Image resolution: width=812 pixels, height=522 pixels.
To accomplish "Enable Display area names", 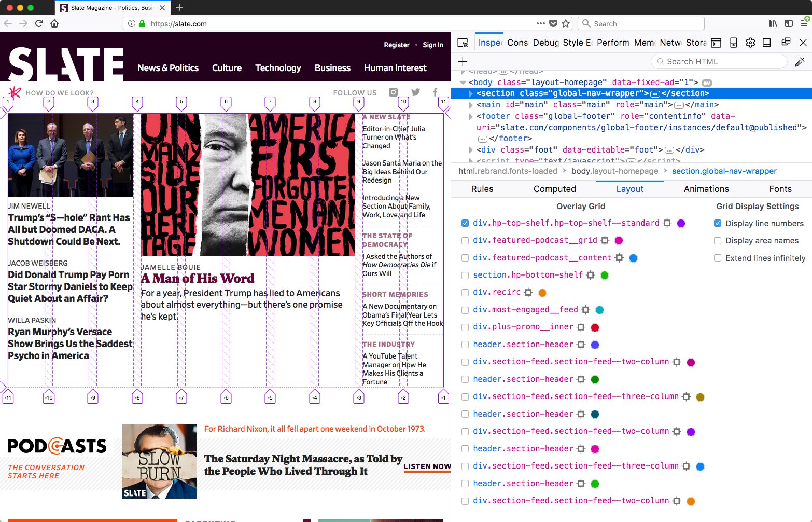I will tap(718, 241).
